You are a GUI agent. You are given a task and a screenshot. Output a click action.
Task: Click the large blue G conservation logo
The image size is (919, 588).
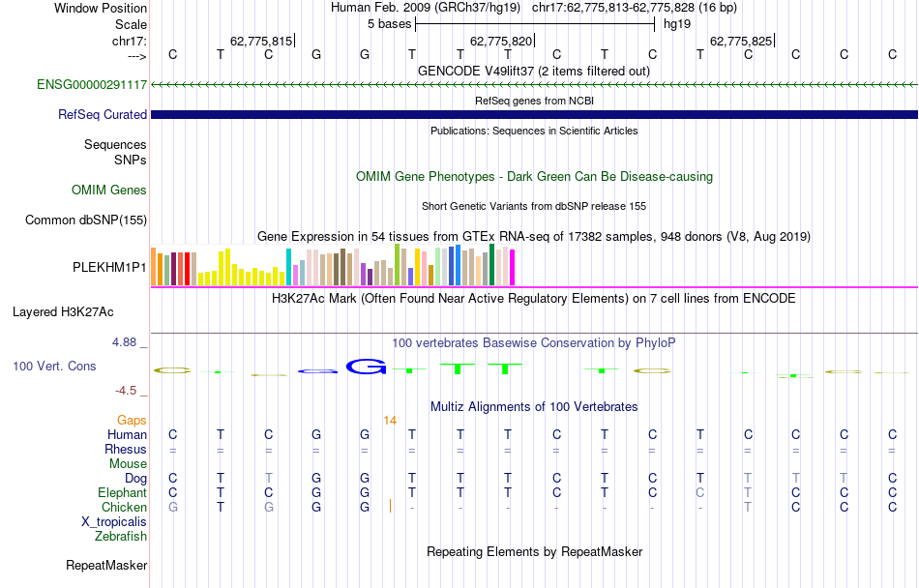pos(366,367)
